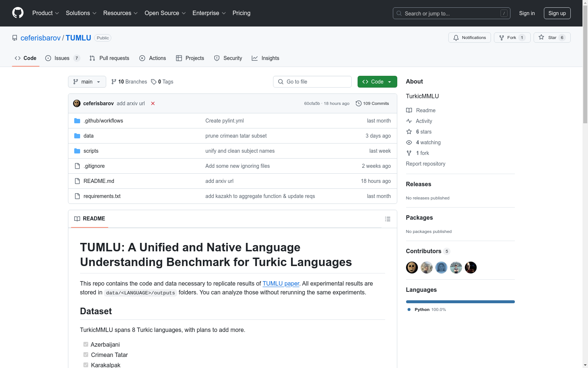Click the eye icon beside 4 watching
Viewport: 588px width, 368px height.
click(409, 142)
